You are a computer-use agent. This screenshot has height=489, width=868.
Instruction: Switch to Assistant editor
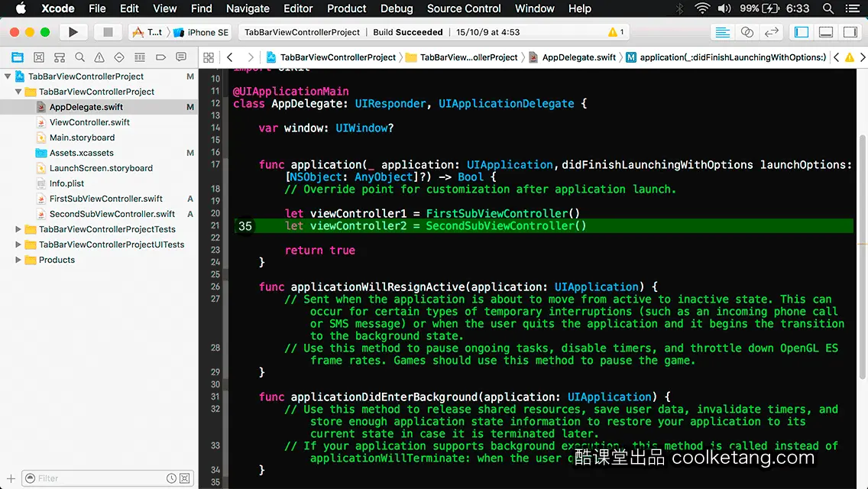click(x=747, y=32)
